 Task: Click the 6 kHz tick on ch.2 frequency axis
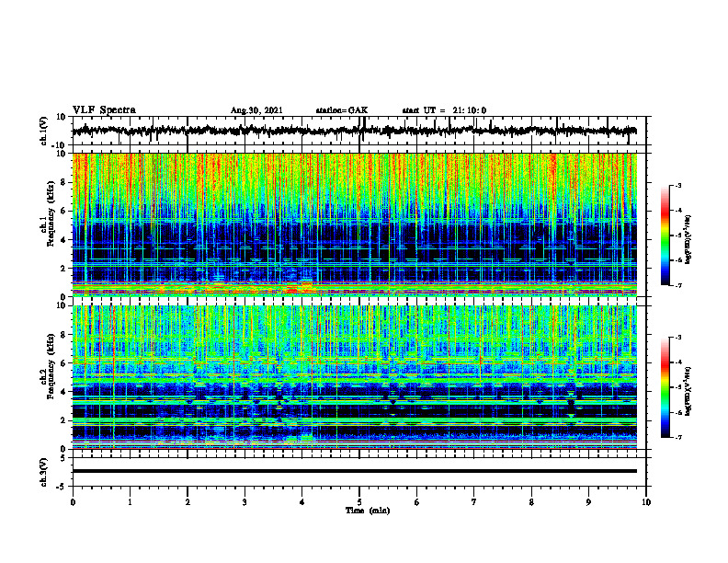(64, 363)
